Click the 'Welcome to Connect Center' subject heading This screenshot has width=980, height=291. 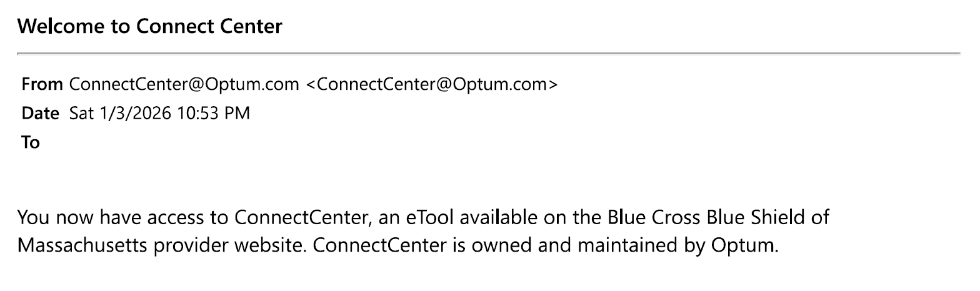pos(150,27)
